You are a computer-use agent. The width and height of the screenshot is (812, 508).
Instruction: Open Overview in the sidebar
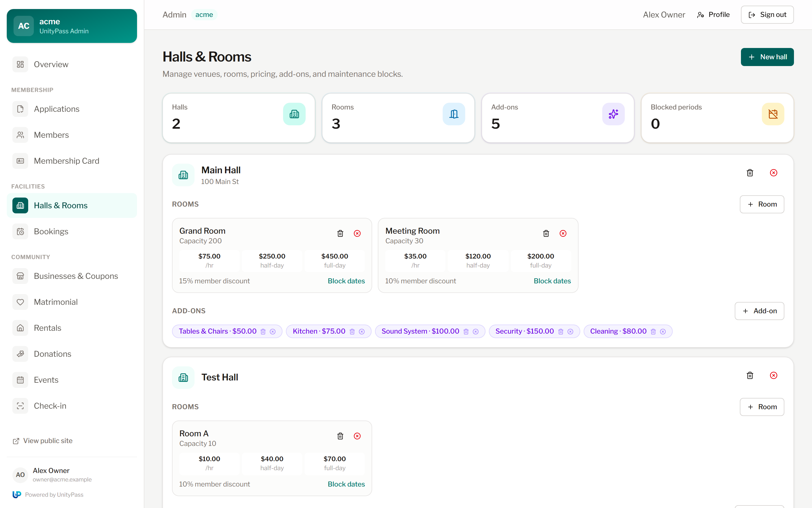(72, 64)
